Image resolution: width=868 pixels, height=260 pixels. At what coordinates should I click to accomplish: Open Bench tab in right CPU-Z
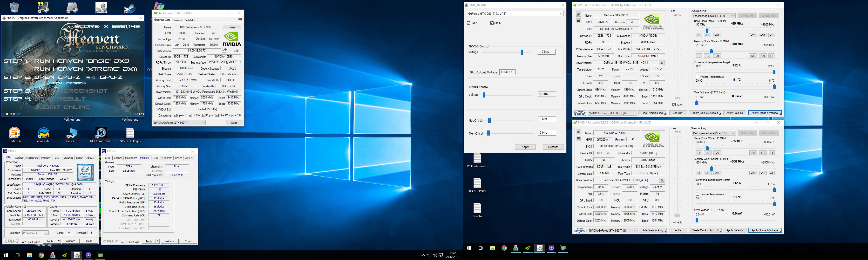coord(179,158)
